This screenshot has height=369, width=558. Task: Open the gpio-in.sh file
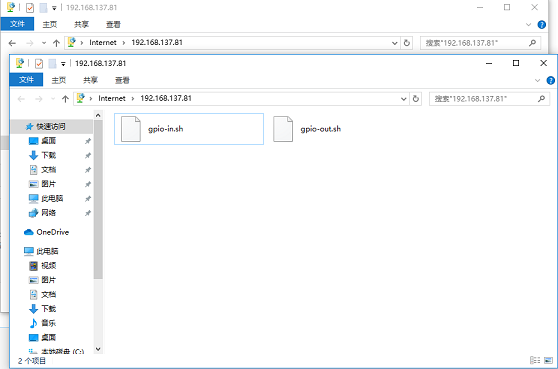(x=189, y=129)
